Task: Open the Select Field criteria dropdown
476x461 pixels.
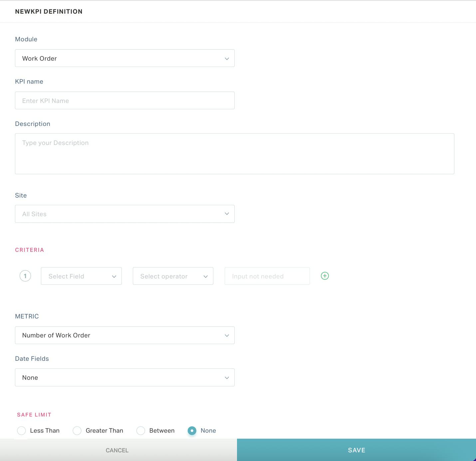Action: point(81,276)
